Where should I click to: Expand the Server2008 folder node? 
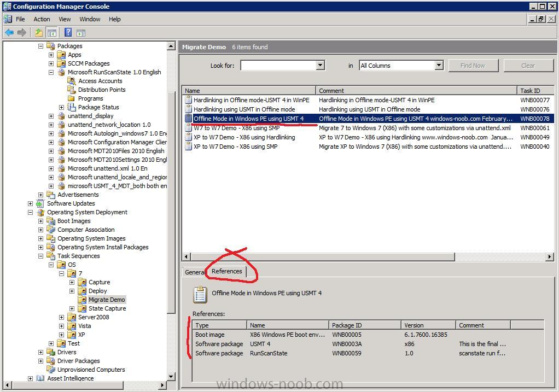pos(61,317)
